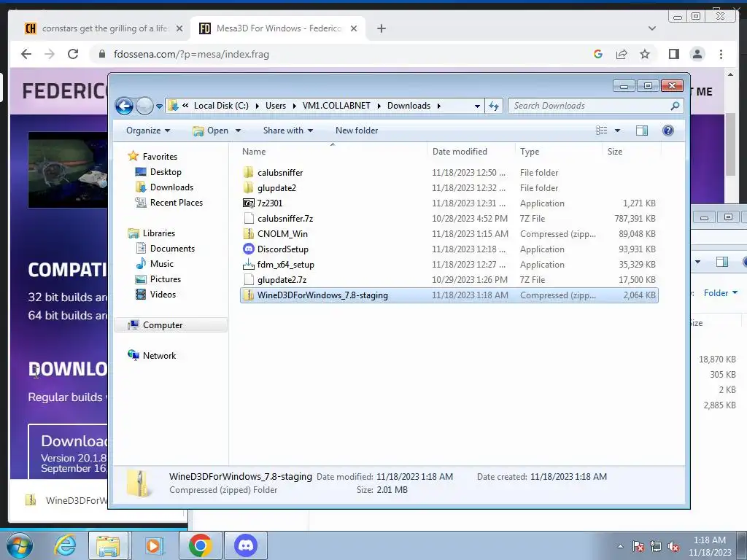
Task: Open Windows Media Player from taskbar
Action: coord(154,545)
